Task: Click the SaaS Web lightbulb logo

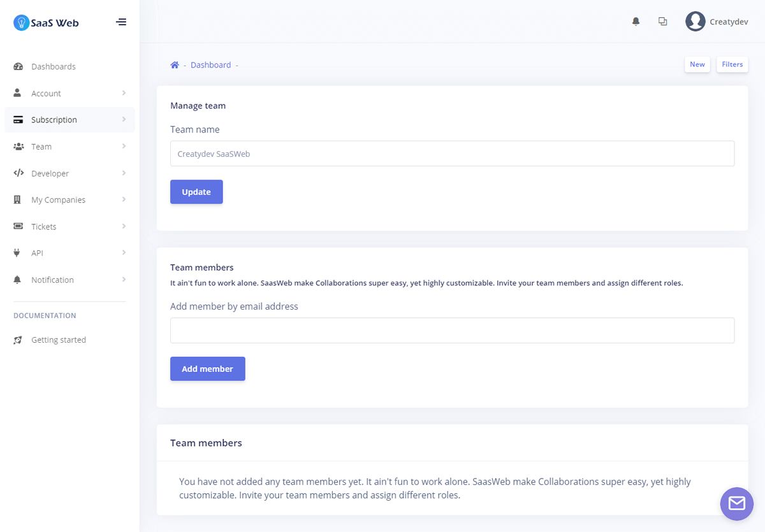Action: pyautogui.click(x=22, y=22)
